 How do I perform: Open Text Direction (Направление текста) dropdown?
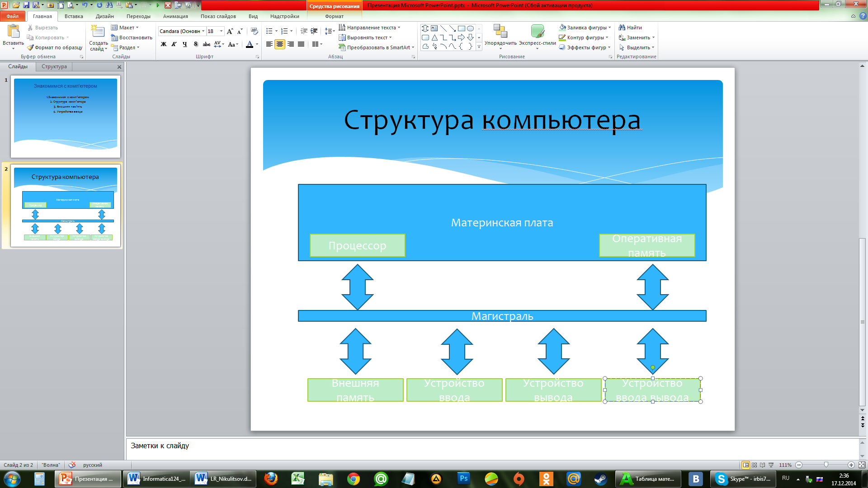(369, 28)
